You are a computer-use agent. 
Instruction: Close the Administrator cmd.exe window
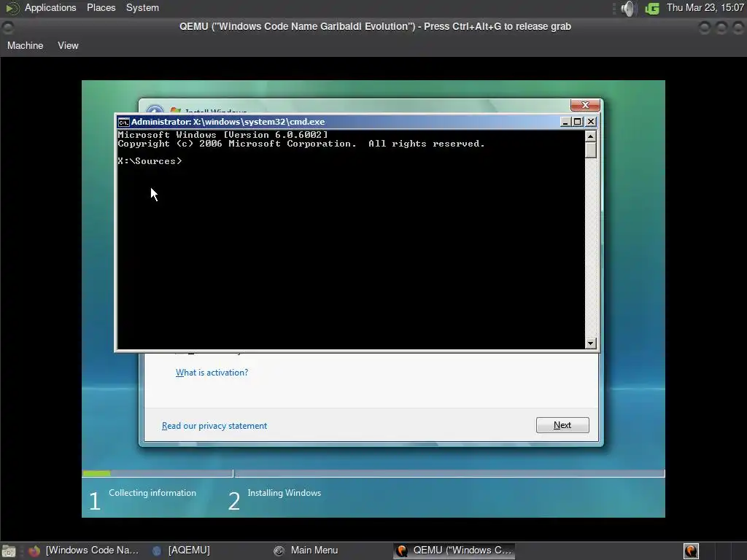pos(591,122)
